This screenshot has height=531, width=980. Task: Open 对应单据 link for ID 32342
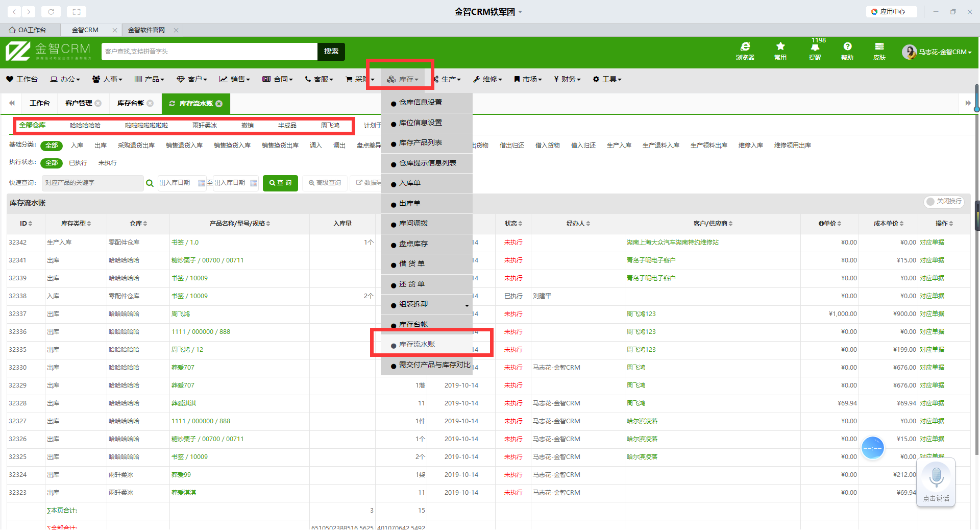[932, 243]
